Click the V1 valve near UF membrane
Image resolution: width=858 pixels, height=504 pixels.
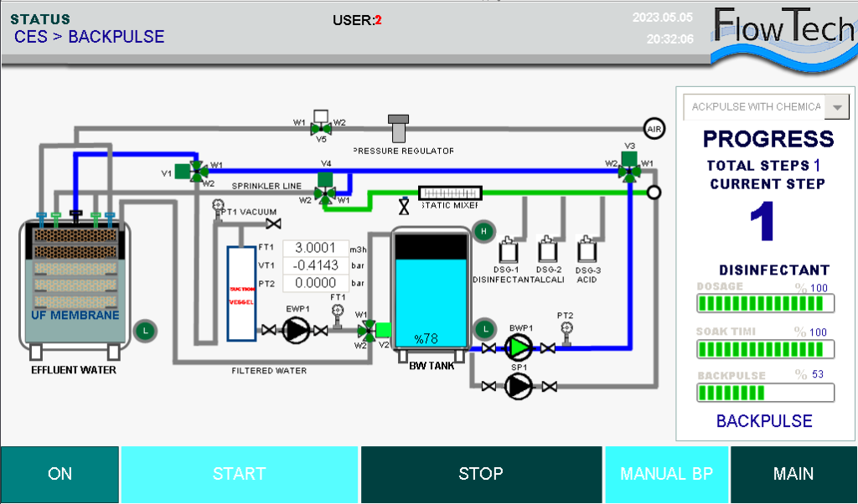pos(197,172)
